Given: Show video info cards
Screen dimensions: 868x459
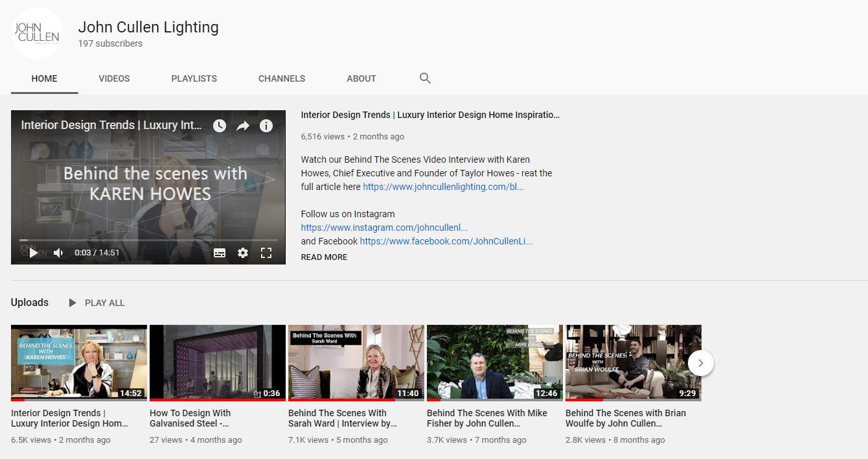Looking at the screenshot, I should (x=266, y=126).
